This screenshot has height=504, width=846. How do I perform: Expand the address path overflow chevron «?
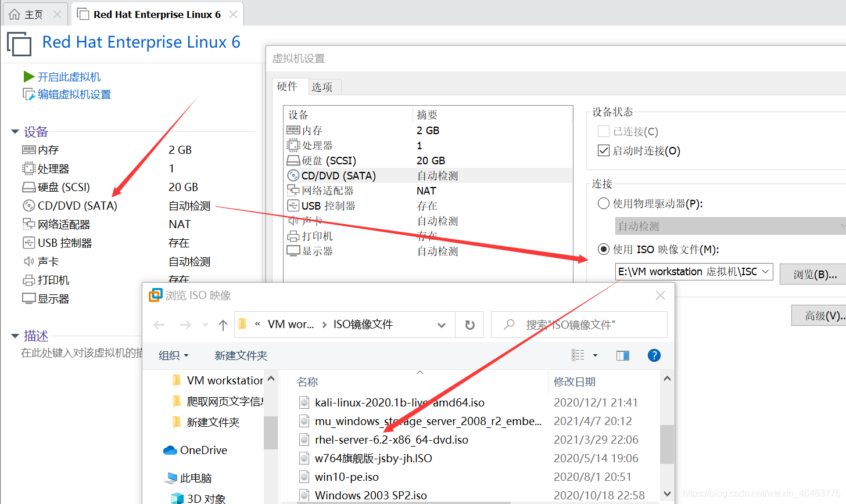pyautogui.click(x=257, y=325)
